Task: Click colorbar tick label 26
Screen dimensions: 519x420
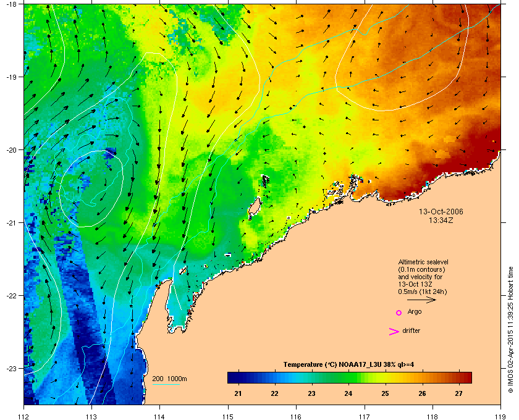Action: 422,393
